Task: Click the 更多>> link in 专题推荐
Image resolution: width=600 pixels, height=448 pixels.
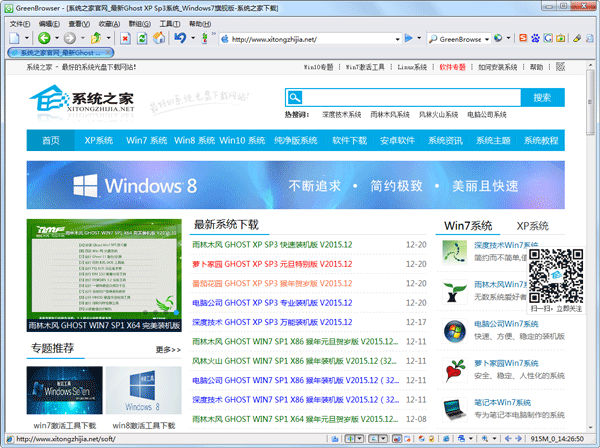Action: tap(167, 350)
